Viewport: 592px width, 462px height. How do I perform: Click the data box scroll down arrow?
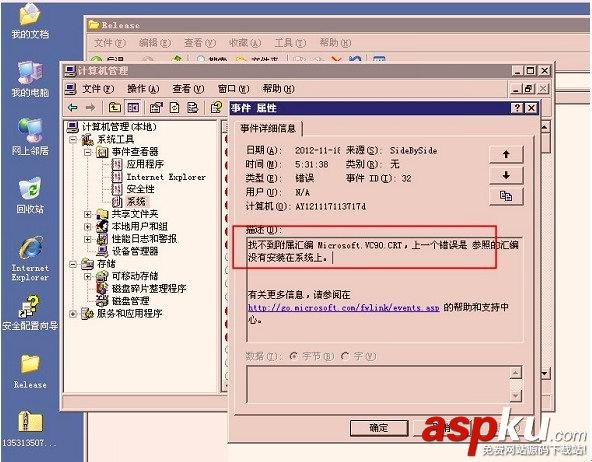[x=515, y=396]
